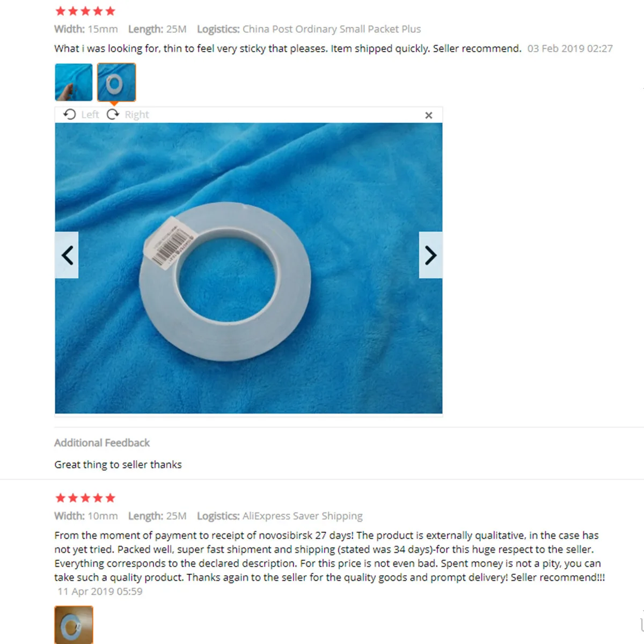
Task: Rotate the image right with the clockwise icon
Action: [113, 114]
